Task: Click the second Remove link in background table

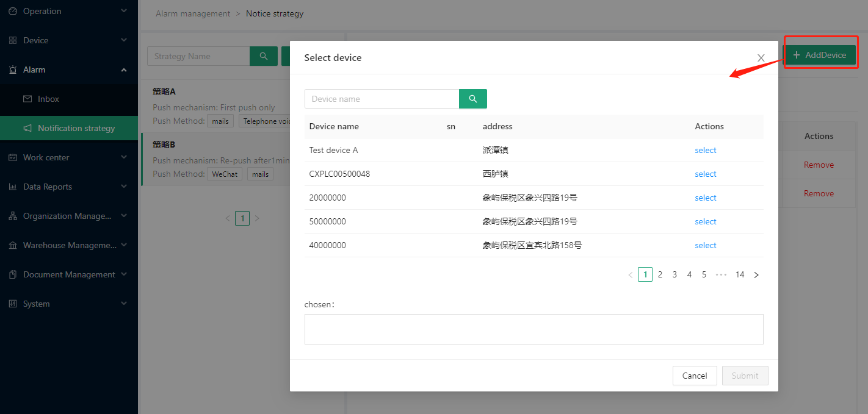Action: tap(819, 193)
